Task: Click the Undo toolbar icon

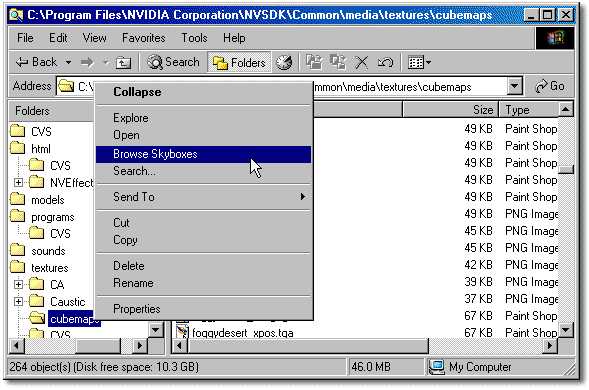Action: tap(385, 62)
